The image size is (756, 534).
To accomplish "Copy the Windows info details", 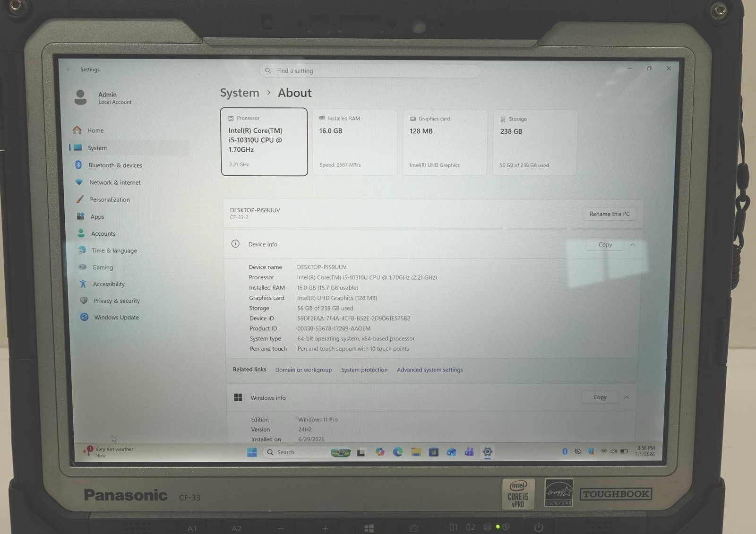I will [x=600, y=397].
